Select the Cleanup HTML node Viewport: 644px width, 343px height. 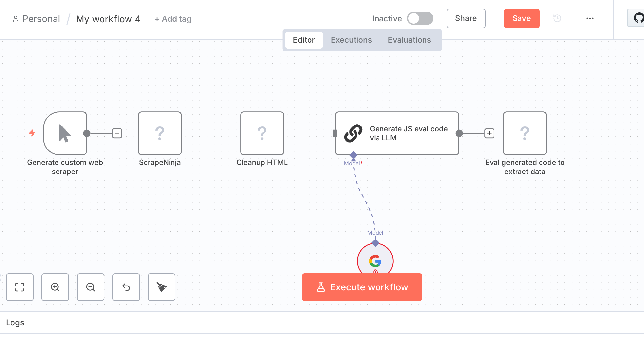click(x=262, y=133)
